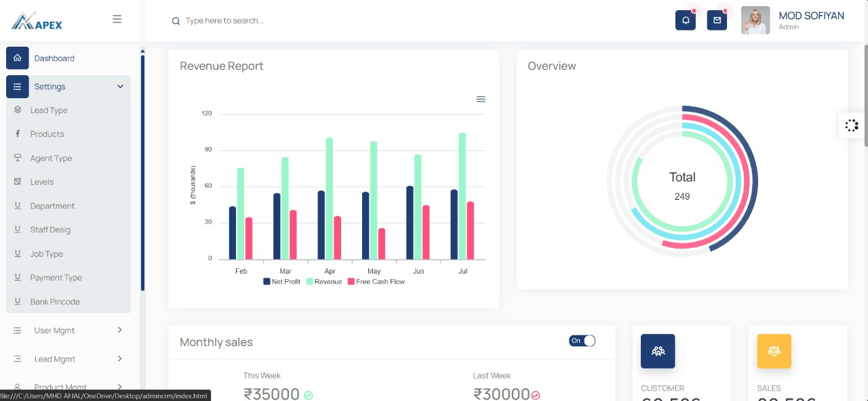Toggle Free Cash Flow legend color swatch
The height and width of the screenshot is (401, 868).
(351, 282)
